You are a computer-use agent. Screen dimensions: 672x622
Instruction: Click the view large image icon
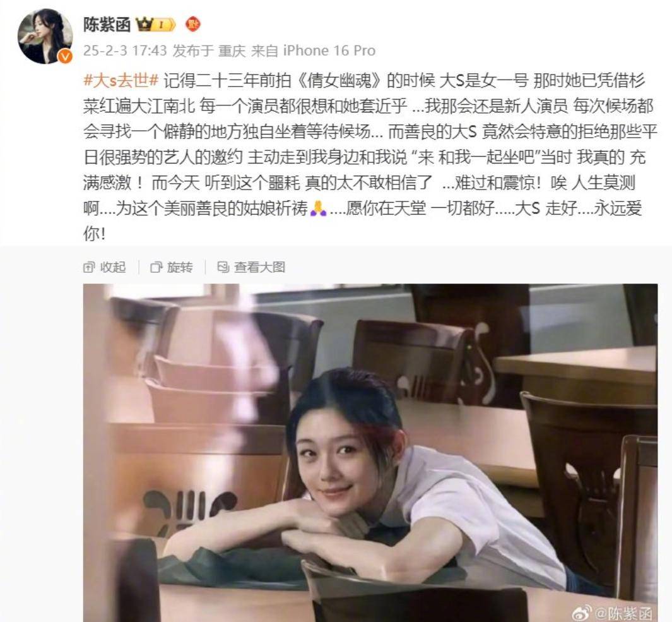(223, 267)
